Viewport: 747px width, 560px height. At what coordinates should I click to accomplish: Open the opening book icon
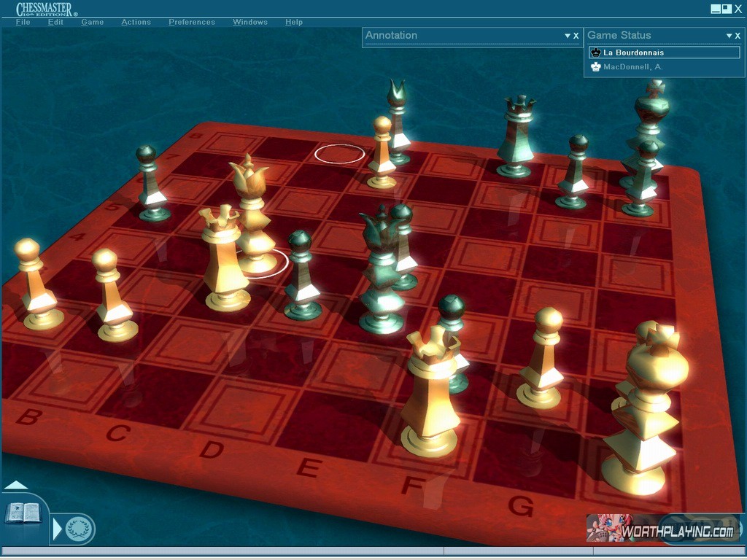click(23, 513)
